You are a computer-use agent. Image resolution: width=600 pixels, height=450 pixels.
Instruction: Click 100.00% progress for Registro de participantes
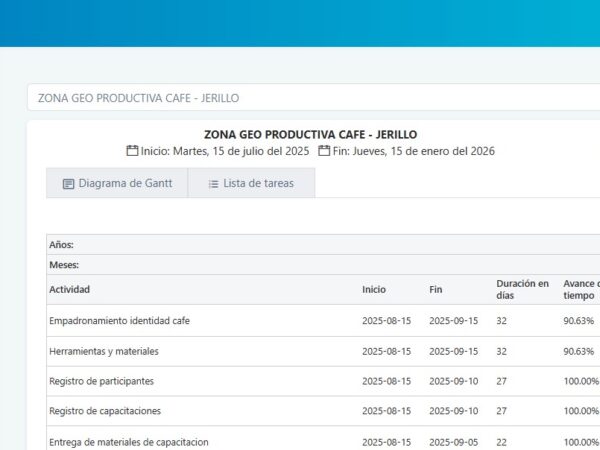pos(580,381)
